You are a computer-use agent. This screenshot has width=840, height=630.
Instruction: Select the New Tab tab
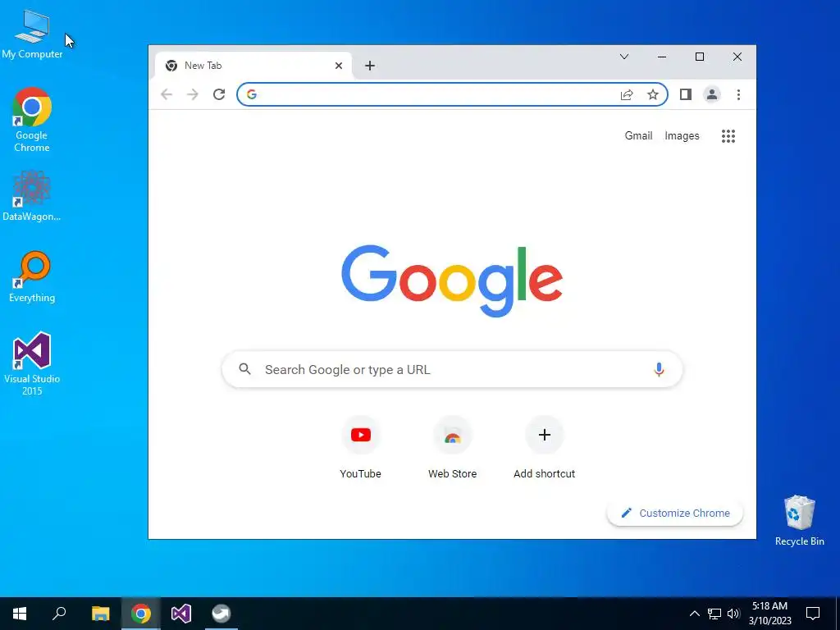(x=253, y=66)
